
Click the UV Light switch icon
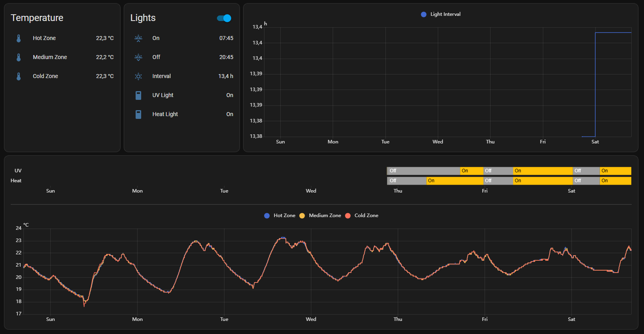click(138, 95)
